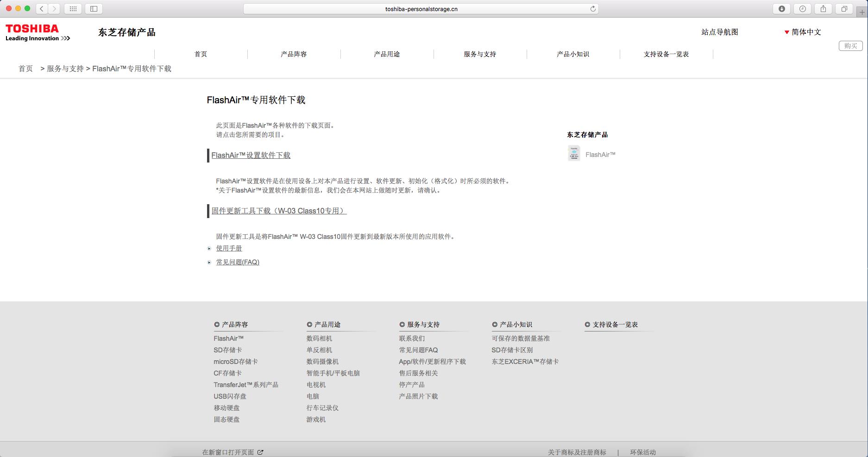The width and height of the screenshot is (868, 457).
Task: Open the tab overview icon
Action: click(x=844, y=8)
